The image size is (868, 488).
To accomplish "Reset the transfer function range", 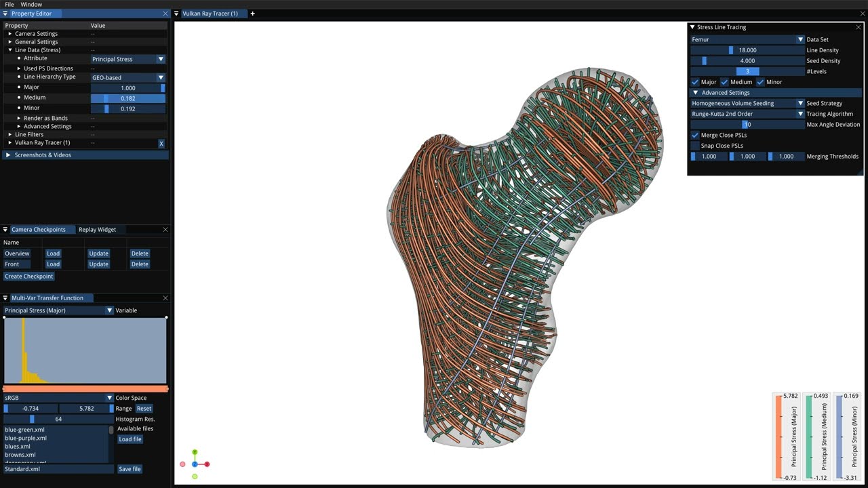I will tap(144, 409).
